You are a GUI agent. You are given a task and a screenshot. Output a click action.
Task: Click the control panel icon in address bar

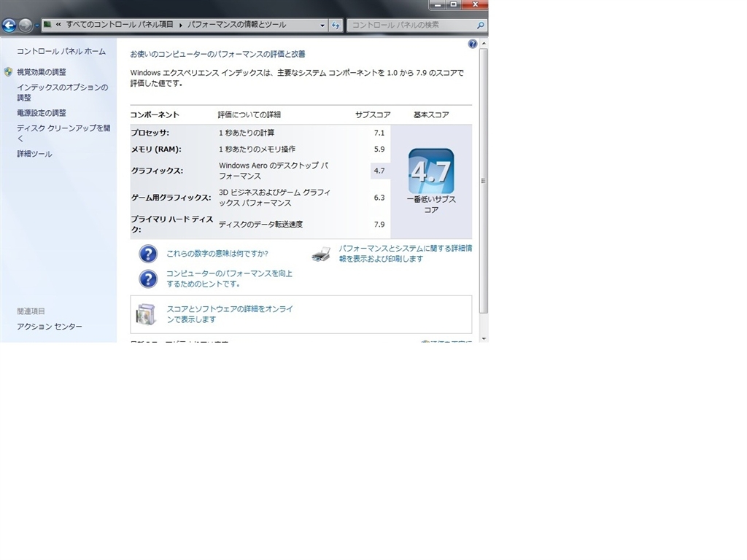(47, 24)
